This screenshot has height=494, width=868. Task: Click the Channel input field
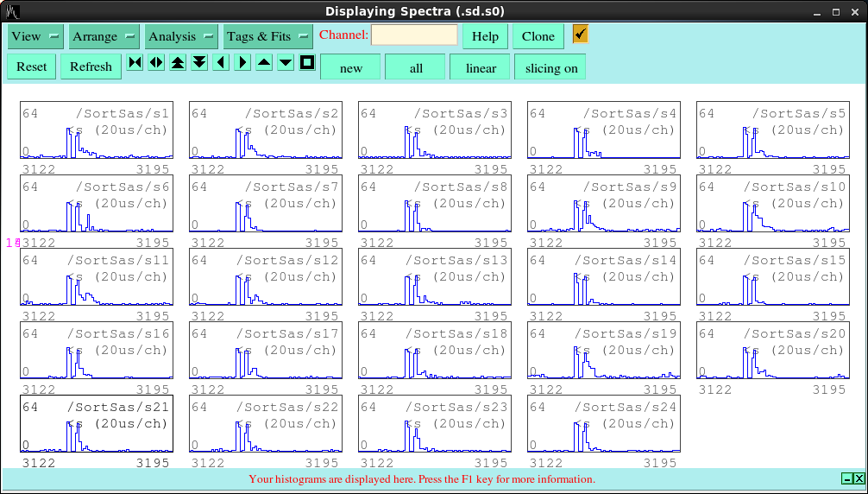[414, 35]
